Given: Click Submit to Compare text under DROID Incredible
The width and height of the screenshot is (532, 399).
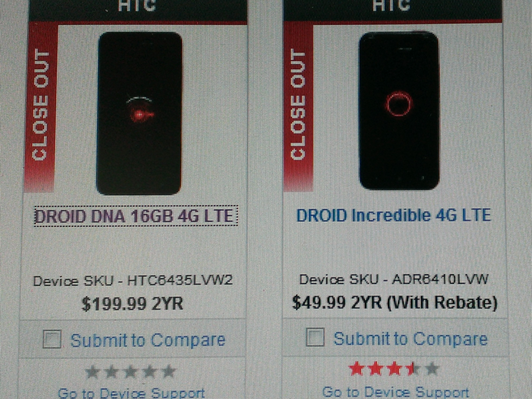Looking at the screenshot, I should pos(411,339).
